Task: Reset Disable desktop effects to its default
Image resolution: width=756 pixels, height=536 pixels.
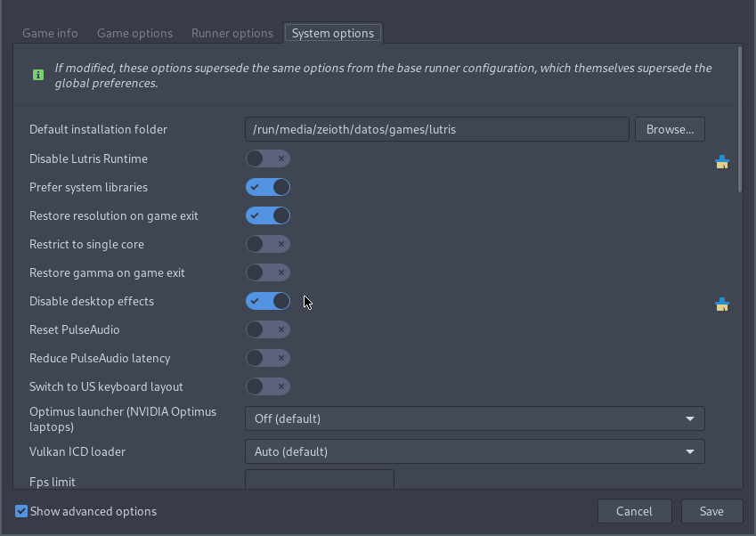Action: coord(722,305)
